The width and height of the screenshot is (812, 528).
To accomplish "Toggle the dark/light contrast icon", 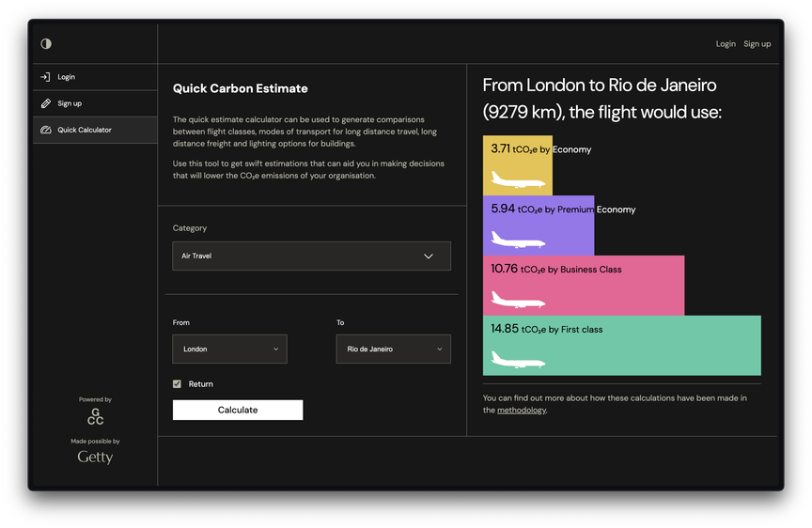I will pyautogui.click(x=46, y=43).
